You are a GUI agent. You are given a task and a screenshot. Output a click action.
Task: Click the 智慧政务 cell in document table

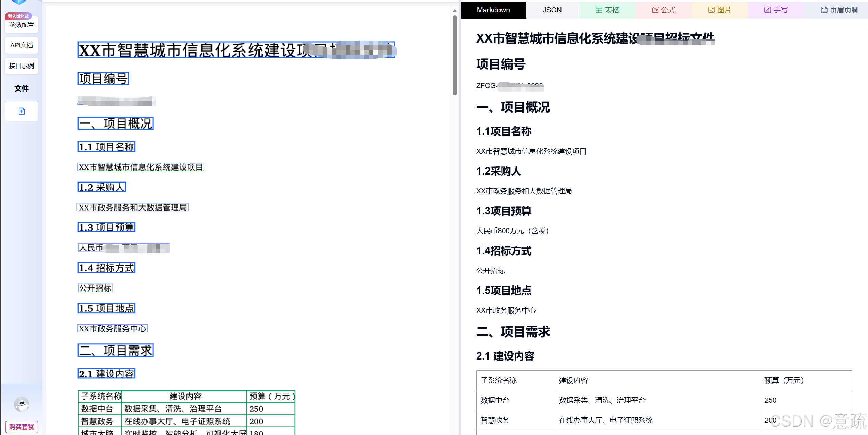[100, 421]
